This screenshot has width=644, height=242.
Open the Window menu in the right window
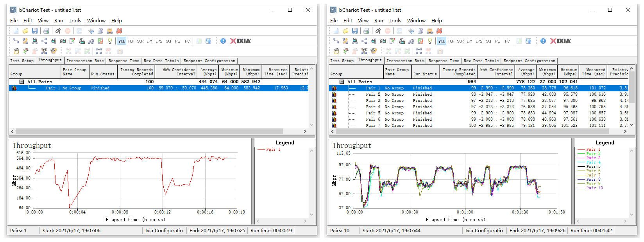pyautogui.click(x=416, y=21)
